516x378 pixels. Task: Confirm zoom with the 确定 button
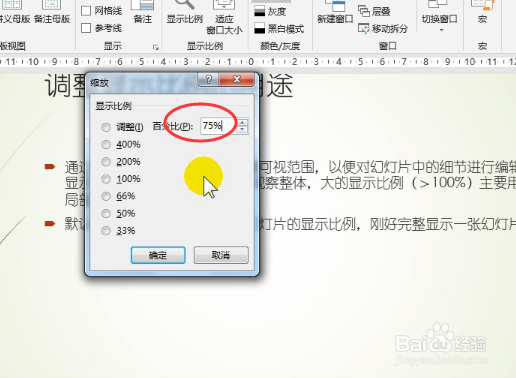click(x=158, y=255)
